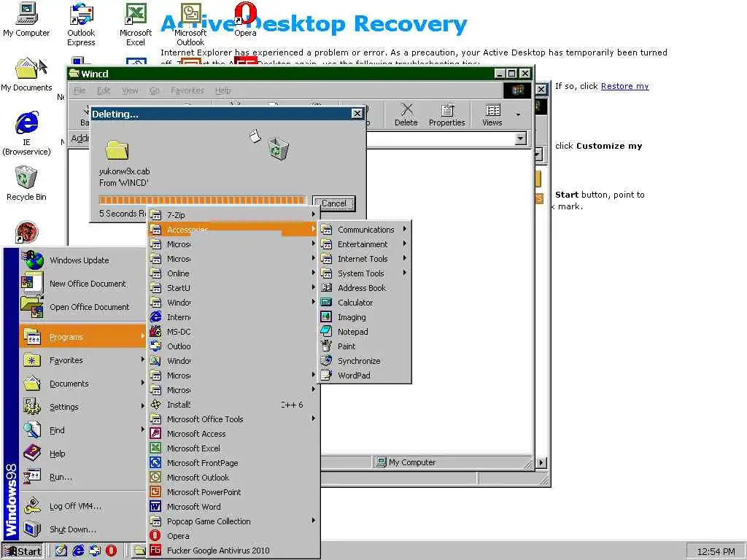Image resolution: width=747 pixels, height=560 pixels.
Task: Click the right scroll arrow in Wincd
Action: pos(541,462)
